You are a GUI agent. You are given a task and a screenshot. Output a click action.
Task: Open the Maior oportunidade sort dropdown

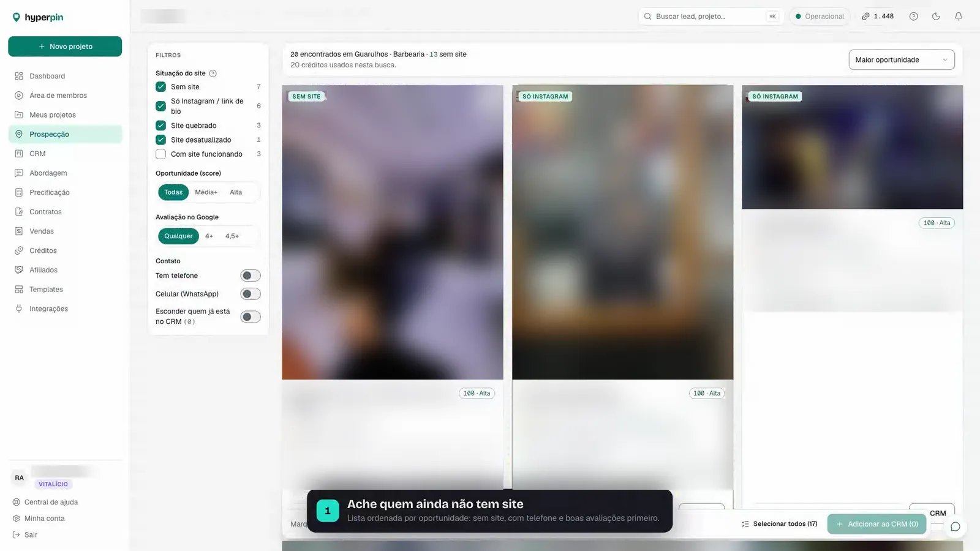point(902,60)
